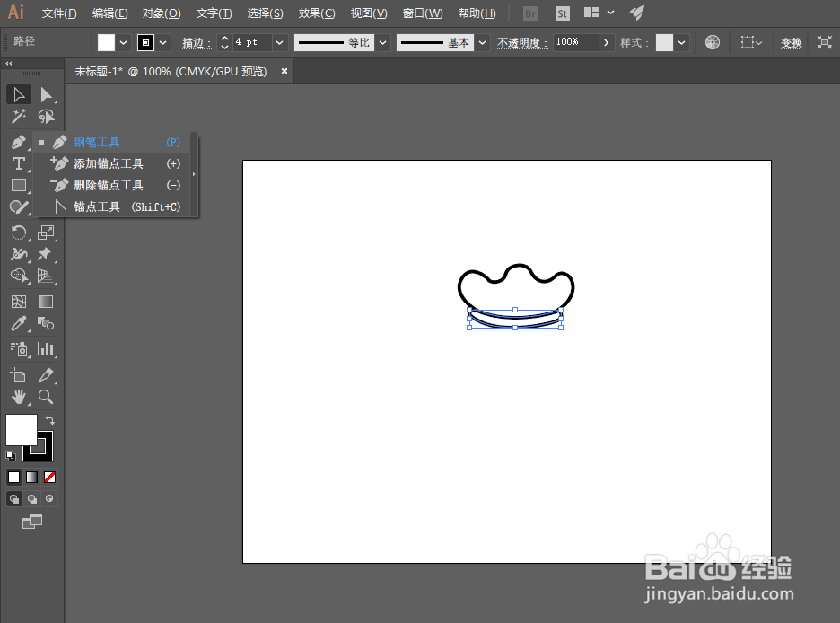840x623 pixels.
Task: Set paint mode to Color
Action: (14, 477)
